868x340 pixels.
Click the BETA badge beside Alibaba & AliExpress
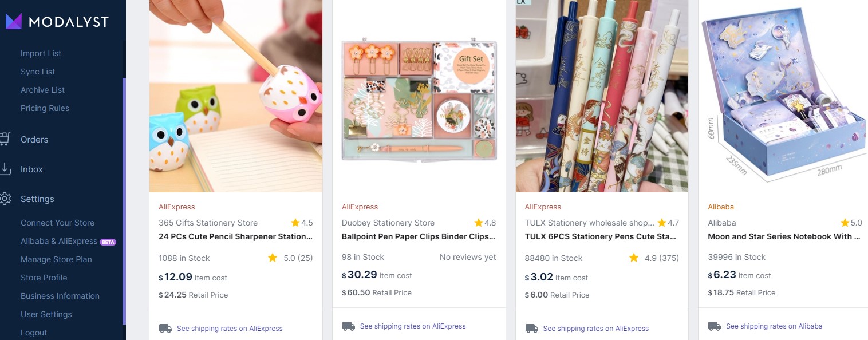coord(107,241)
